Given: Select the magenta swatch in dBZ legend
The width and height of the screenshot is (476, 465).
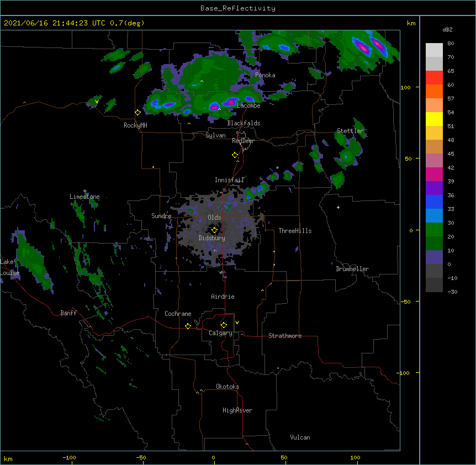Looking at the screenshot, I should point(434,174).
